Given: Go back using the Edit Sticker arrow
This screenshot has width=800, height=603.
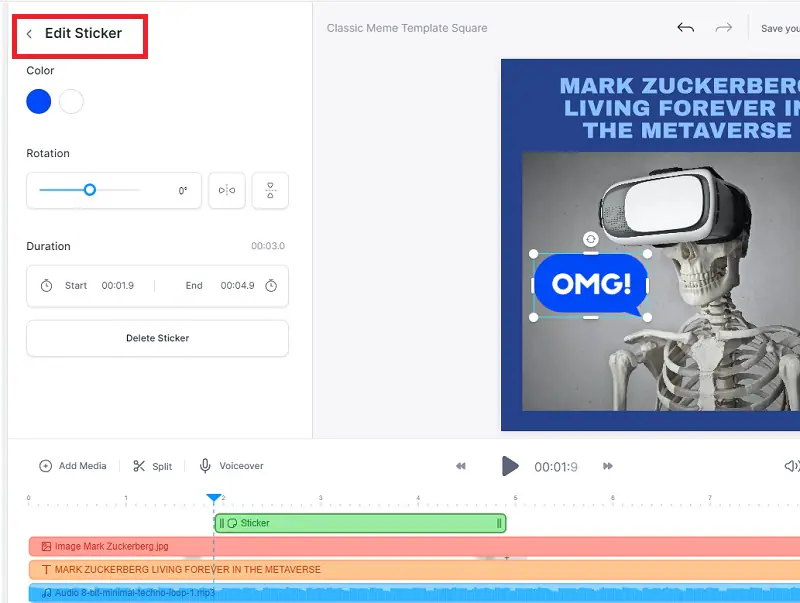Looking at the screenshot, I should 29,34.
